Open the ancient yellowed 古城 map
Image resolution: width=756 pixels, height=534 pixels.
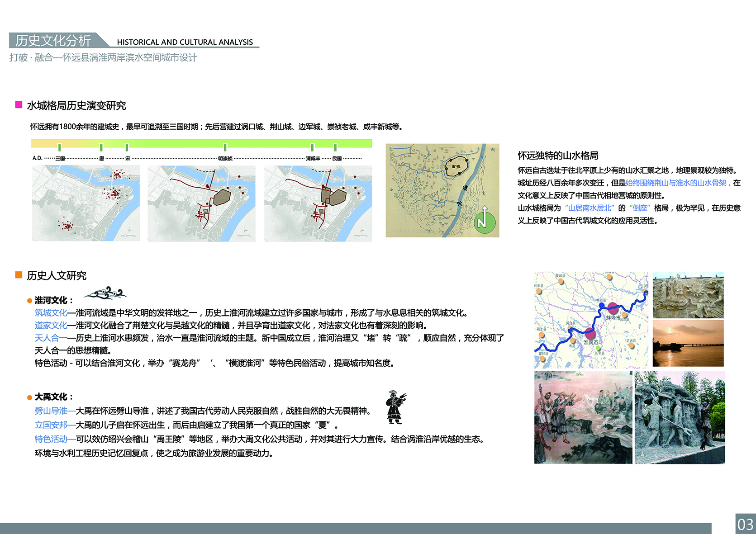click(442, 190)
